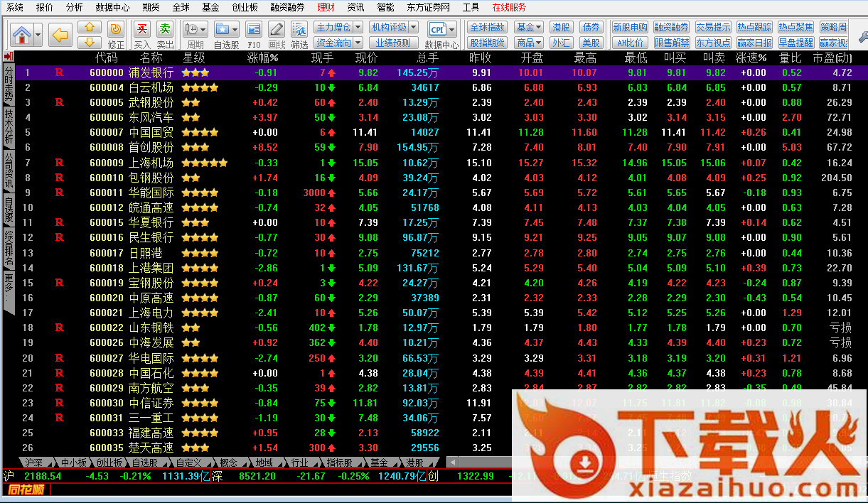Click the star rating of 上海机场
The image size is (868, 503).
click(205, 163)
